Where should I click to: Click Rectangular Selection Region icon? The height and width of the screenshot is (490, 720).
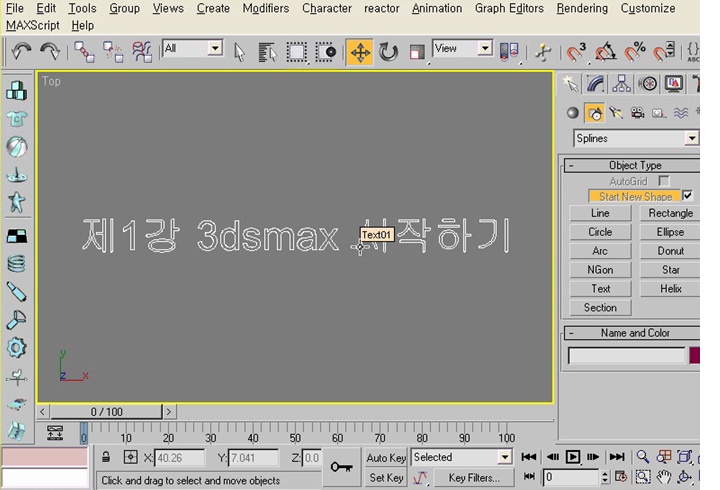point(296,52)
